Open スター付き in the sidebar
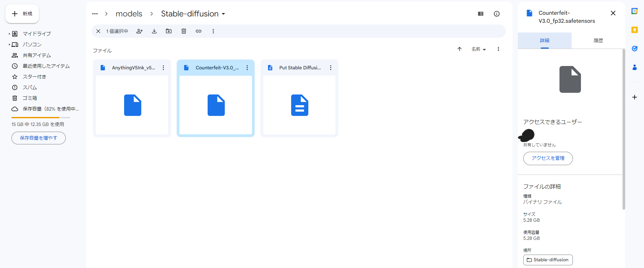The width and height of the screenshot is (644, 268). (x=34, y=77)
